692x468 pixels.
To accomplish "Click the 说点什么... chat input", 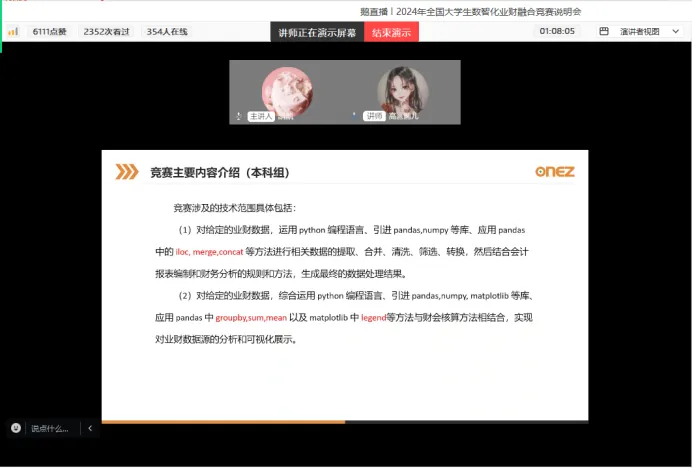I will coord(50,428).
